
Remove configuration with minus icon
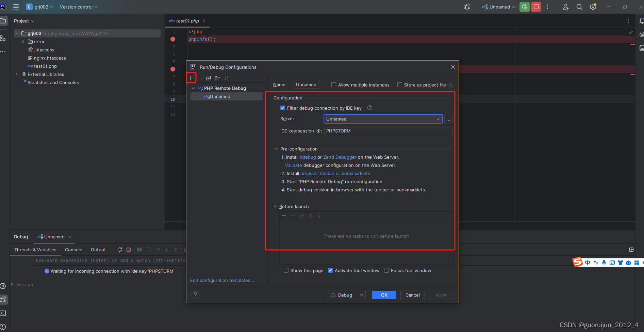point(200,78)
